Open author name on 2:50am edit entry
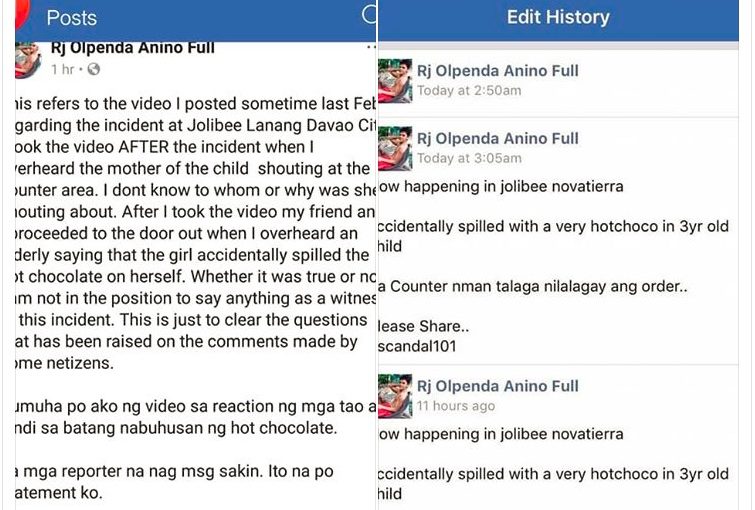This screenshot has height=510, width=755. pyautogui.click(x=497, y=71)
